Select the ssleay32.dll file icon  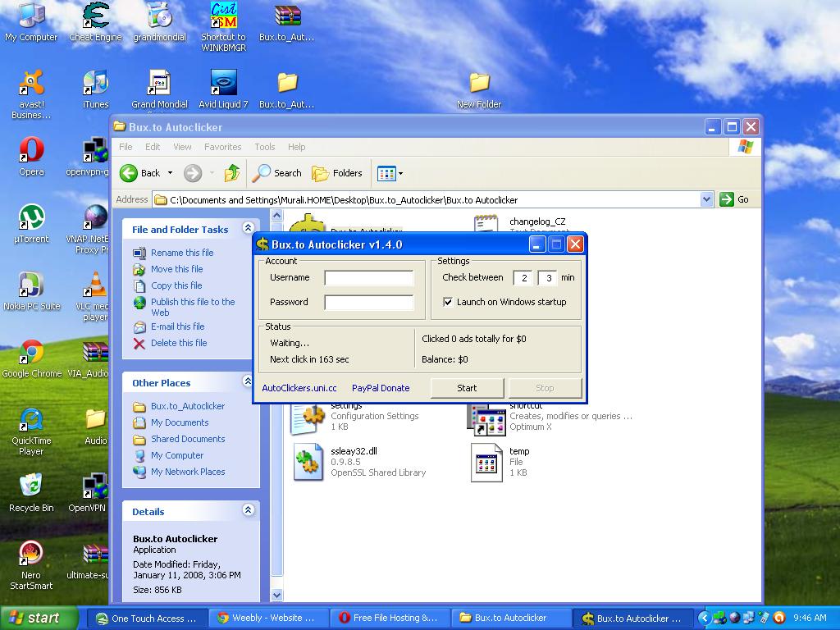point(308,462)
